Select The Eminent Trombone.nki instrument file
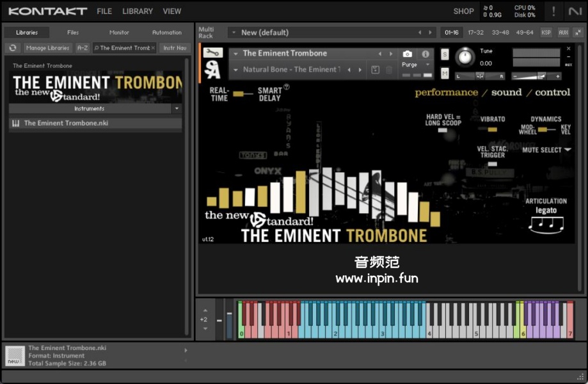 click(x=95, y=124)
